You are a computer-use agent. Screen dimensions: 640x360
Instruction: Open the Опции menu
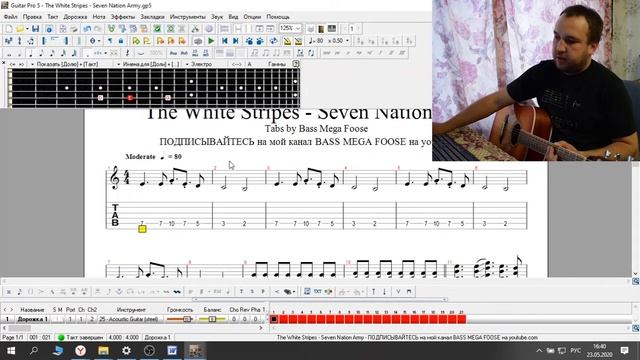pyautogui.click(x=252, y=17)
